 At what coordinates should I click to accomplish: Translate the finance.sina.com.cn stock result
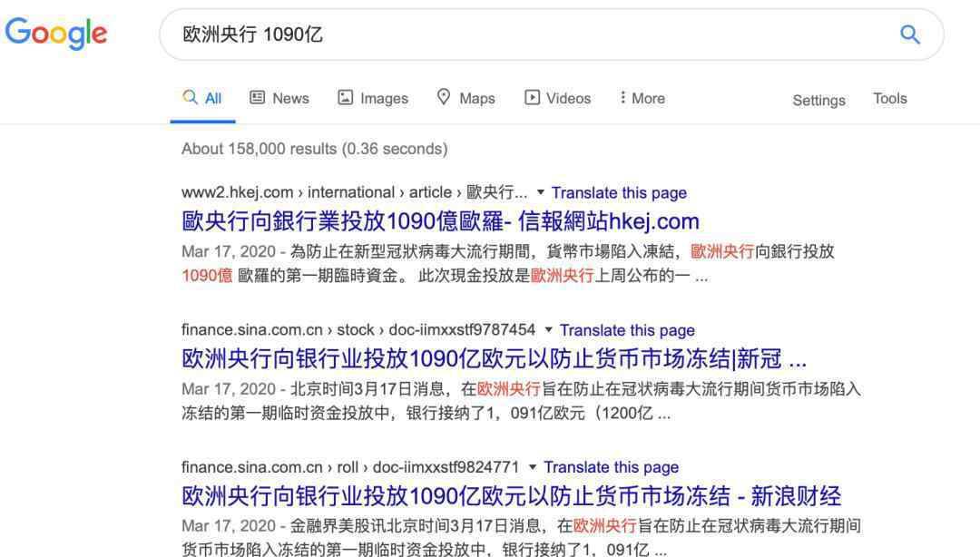click(x=627, y=330)
